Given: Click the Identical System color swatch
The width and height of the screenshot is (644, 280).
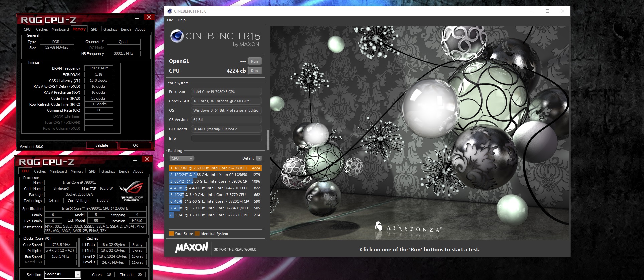Looking at the screenshot, I should tap(197, 234).
